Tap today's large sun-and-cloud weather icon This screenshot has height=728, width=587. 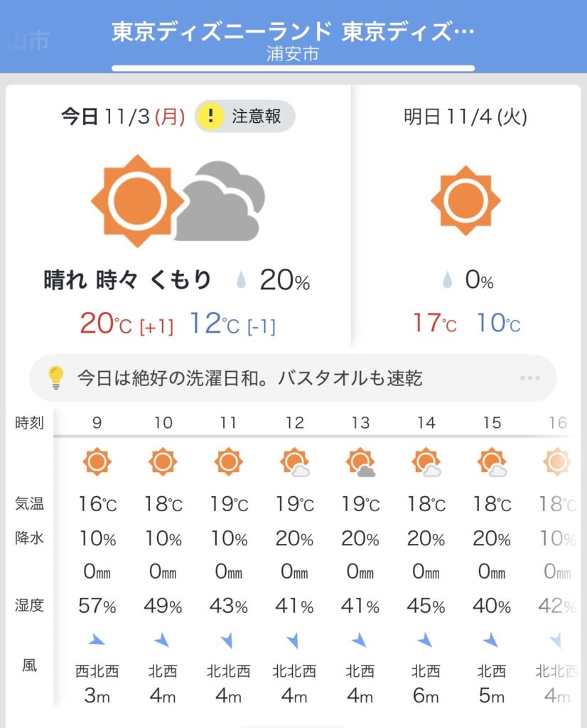tap(178, 200)
